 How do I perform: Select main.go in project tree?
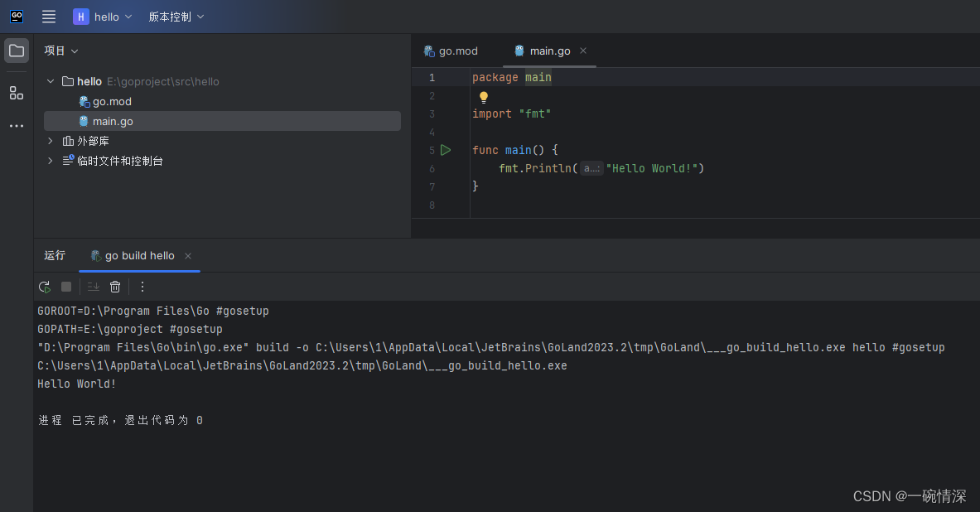coord(223,121)
